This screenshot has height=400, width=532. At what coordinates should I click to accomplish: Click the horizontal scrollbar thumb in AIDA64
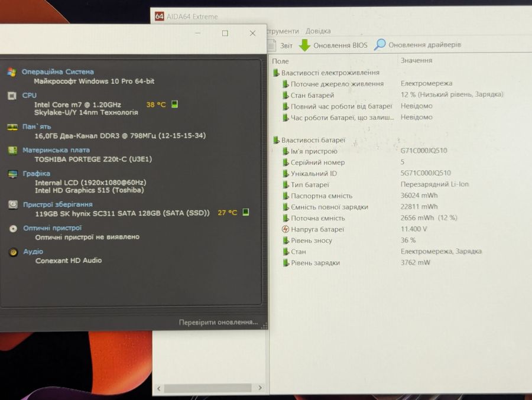coord(207,388)
